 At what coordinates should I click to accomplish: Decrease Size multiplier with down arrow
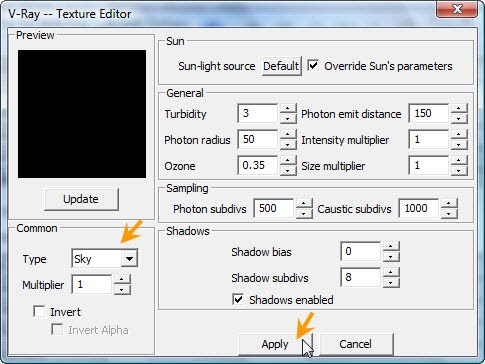tap(459, 170)
